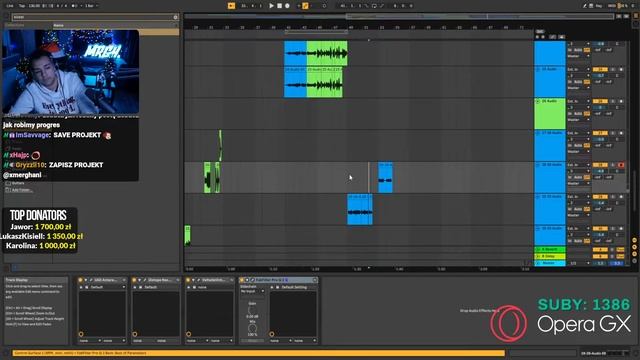Toggle Lock Envelopes icon
The width and height of the screenshot is (640, 360).
point(562,37)
